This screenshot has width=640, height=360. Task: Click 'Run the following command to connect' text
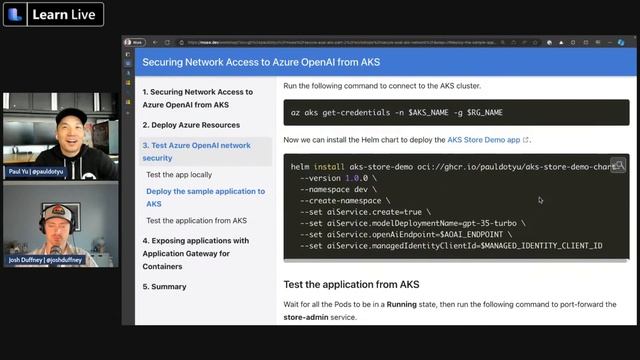tap(382, 86)
